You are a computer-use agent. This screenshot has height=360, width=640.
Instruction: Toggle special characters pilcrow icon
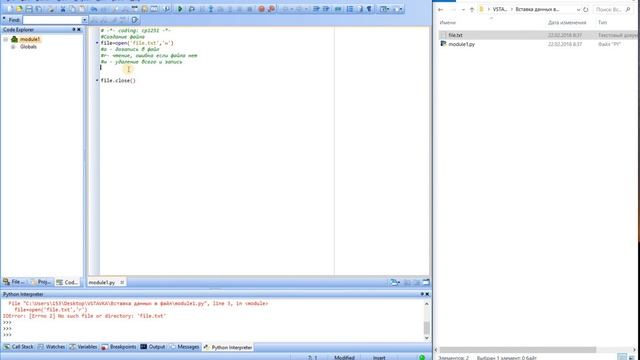tap(369, 9)
